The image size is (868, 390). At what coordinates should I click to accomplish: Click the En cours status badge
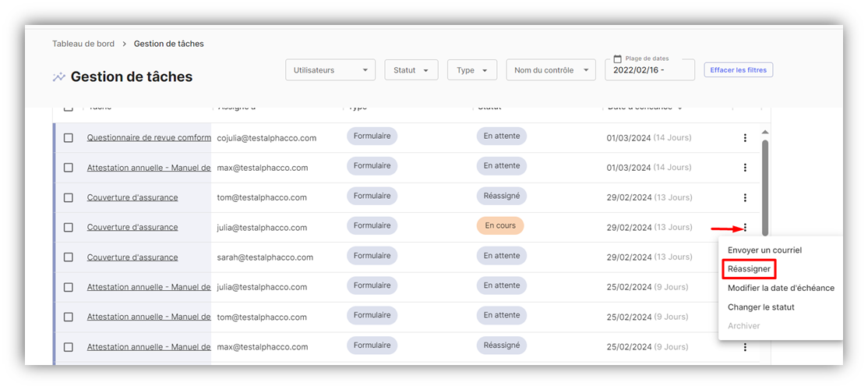[500, 226]
